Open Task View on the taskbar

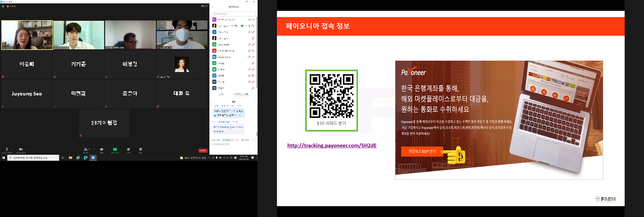coord(63,158)
